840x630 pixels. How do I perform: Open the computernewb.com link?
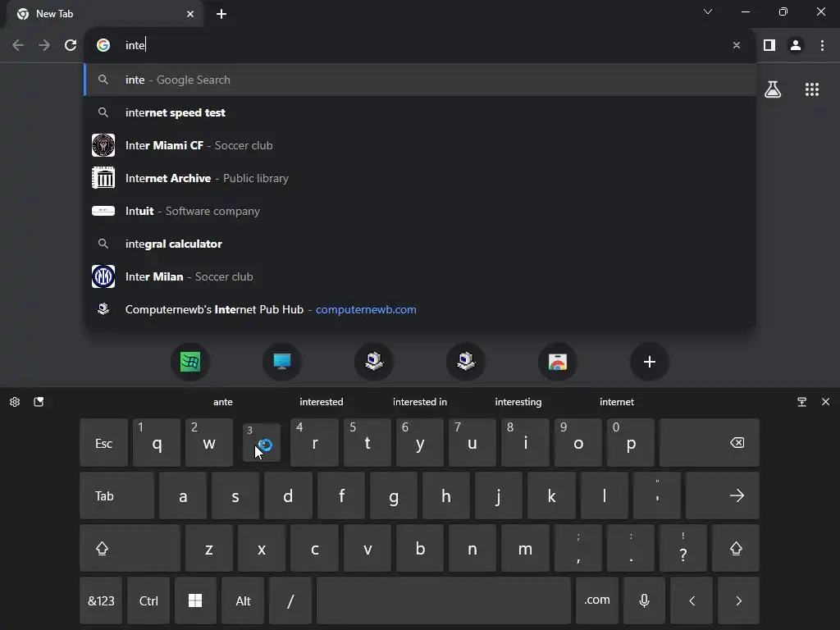pos(366,309)
